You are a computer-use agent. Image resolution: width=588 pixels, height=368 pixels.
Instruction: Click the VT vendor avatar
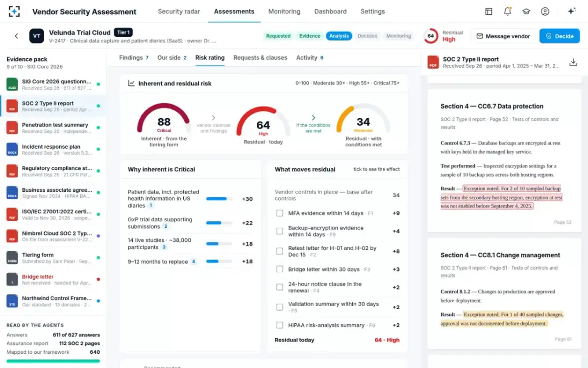tap(36, 36)
